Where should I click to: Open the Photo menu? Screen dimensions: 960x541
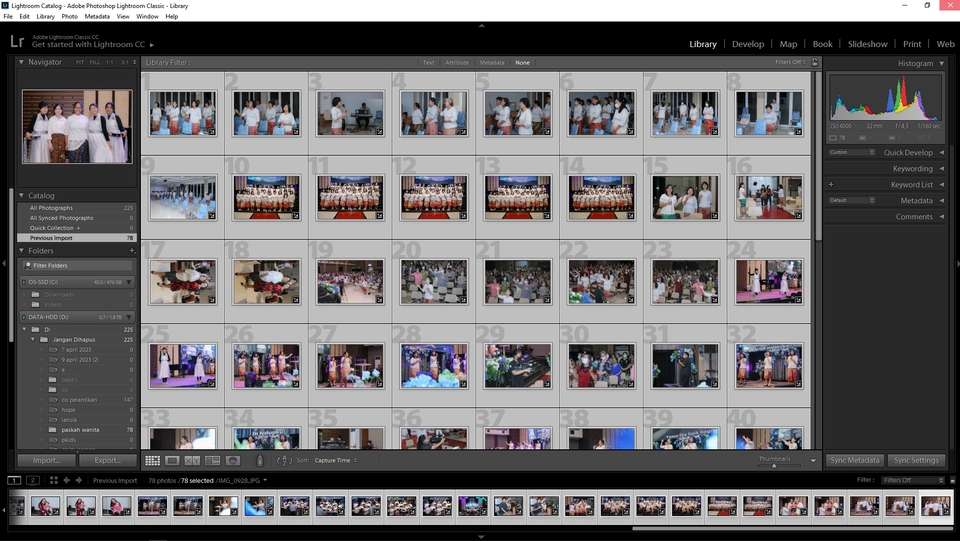click(69, 17)
